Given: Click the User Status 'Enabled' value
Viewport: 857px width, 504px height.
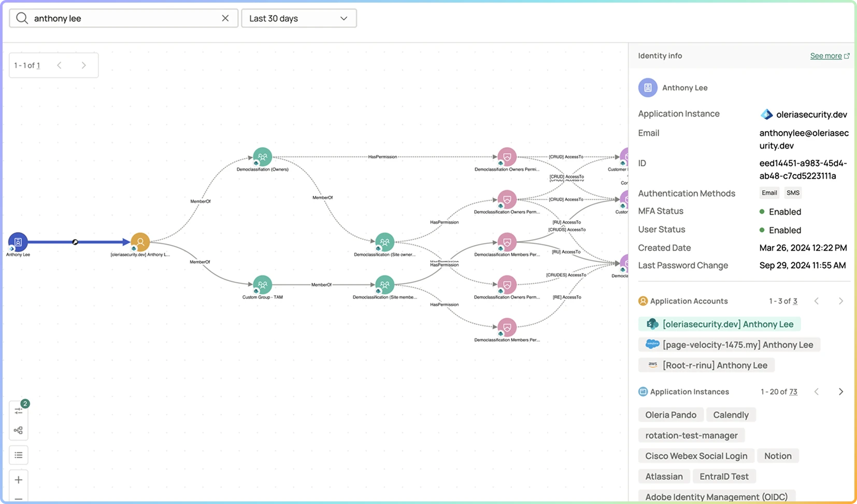Looking at the screenshot, I should (780, 230).
